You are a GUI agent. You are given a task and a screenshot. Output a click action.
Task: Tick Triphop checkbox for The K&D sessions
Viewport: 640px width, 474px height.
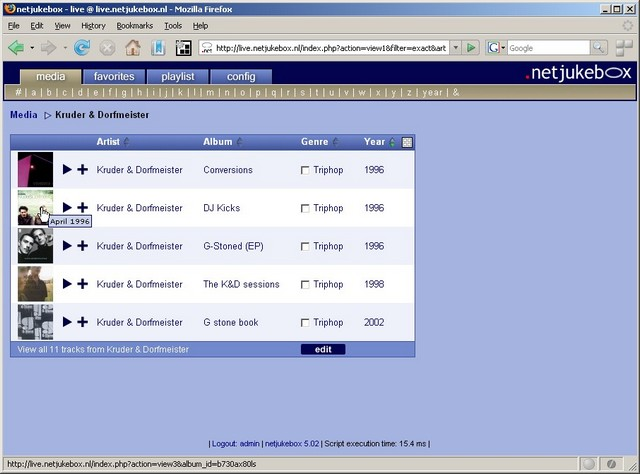[x=305, y=285]
